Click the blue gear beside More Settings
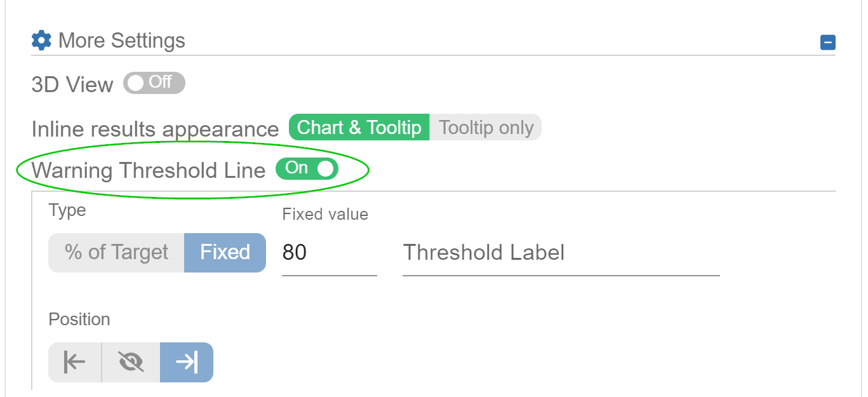Image resolution: width=868 pixels, height=397 pixels. pos(41,39)
